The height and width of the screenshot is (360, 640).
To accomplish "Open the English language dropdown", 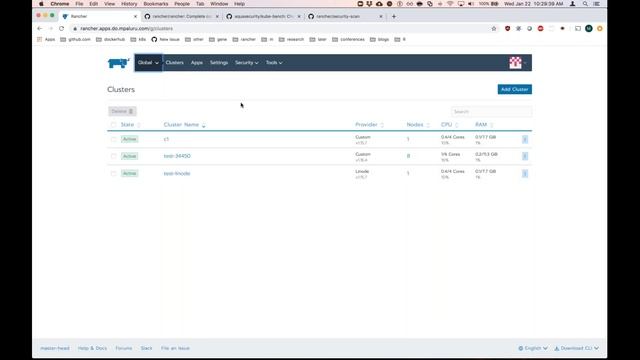I will (x=533, y=348).
